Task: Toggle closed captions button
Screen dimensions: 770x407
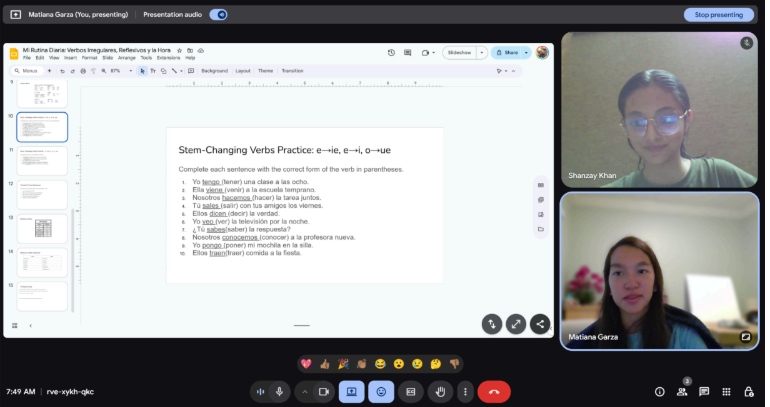Action: tap(409, 392)
